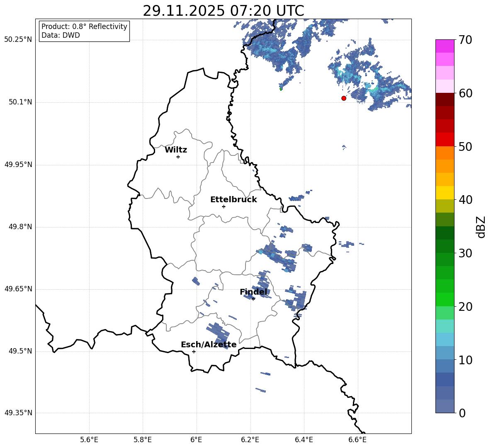The height and width of the screenshot is (448, 491).
Task: Click the red station dot marker
Action: (344, 98)
